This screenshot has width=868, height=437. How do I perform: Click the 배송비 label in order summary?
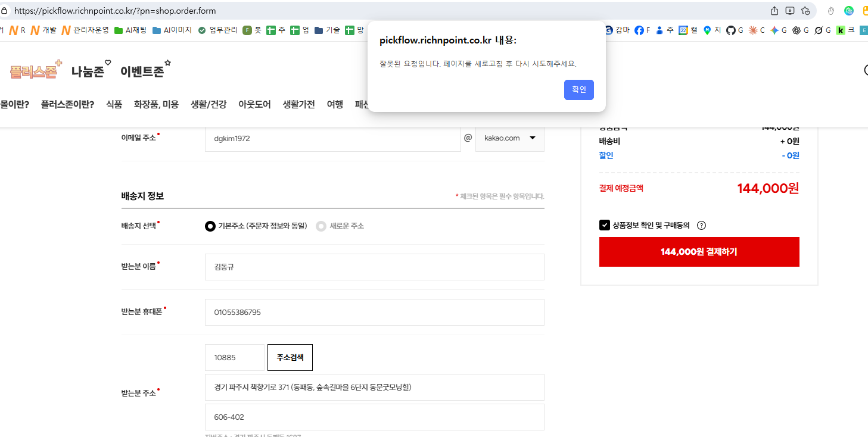click(x=609, y=141)
